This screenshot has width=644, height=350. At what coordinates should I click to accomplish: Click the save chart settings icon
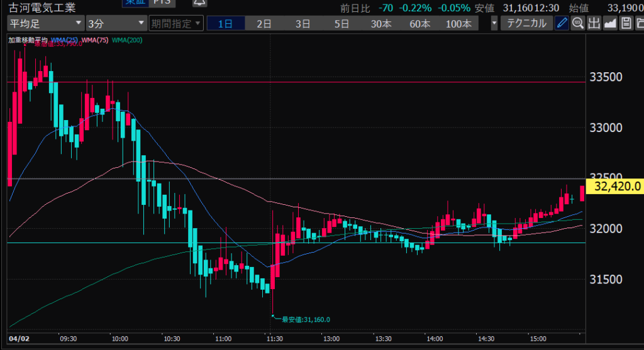[x=625, y=24]
